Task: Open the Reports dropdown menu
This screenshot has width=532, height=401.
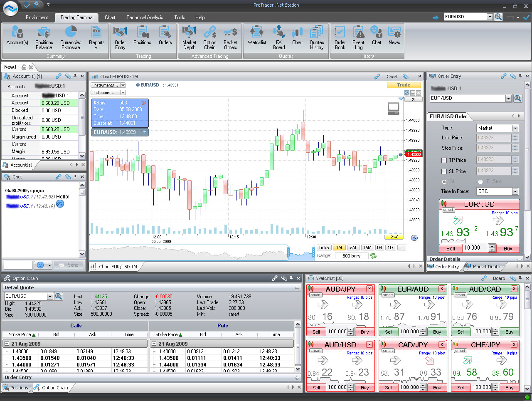Action: [x=96, y=38]
